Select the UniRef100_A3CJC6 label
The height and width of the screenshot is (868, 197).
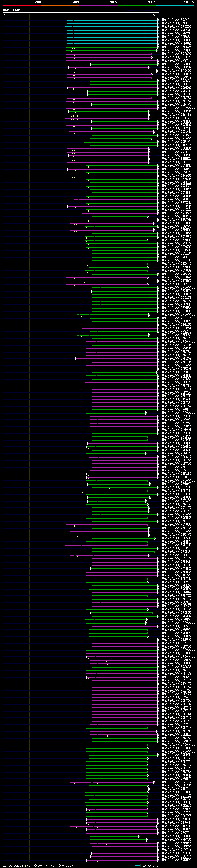click(x=177, y=162)
